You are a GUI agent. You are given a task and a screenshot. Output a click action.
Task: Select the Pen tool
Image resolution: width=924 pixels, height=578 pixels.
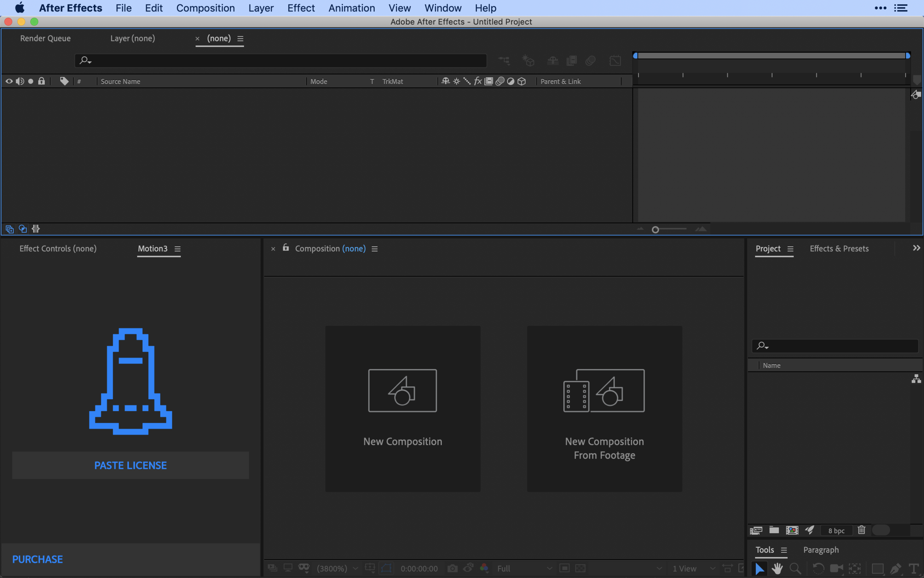896,568
